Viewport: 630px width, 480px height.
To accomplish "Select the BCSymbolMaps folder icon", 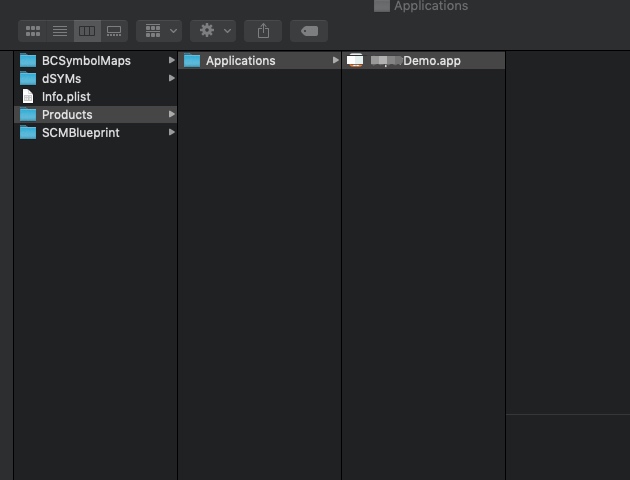I will (28, 61).
